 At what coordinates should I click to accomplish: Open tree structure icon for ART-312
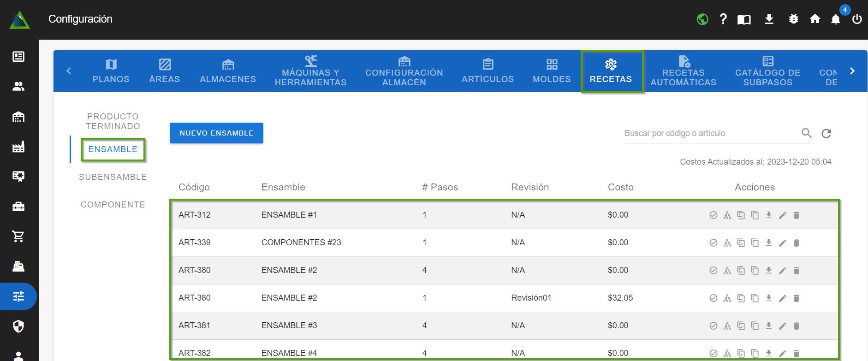click(x=727, y=215)
